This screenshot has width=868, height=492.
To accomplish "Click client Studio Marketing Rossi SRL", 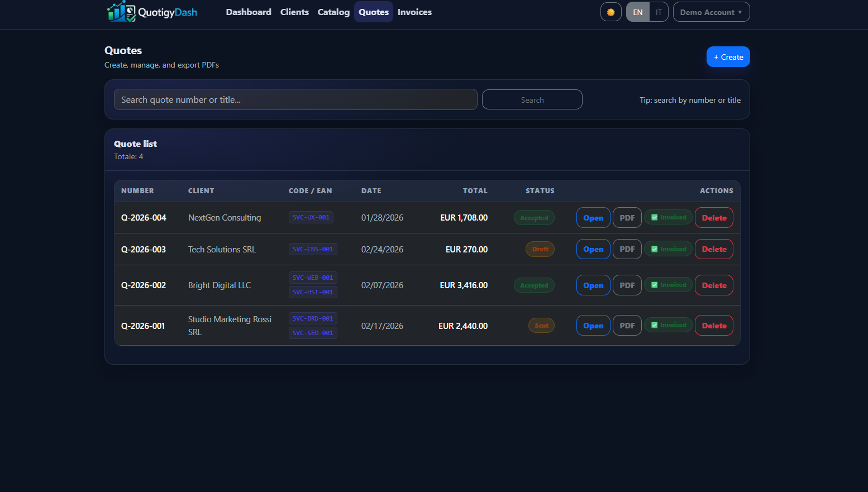I will (x=230, y=326).
